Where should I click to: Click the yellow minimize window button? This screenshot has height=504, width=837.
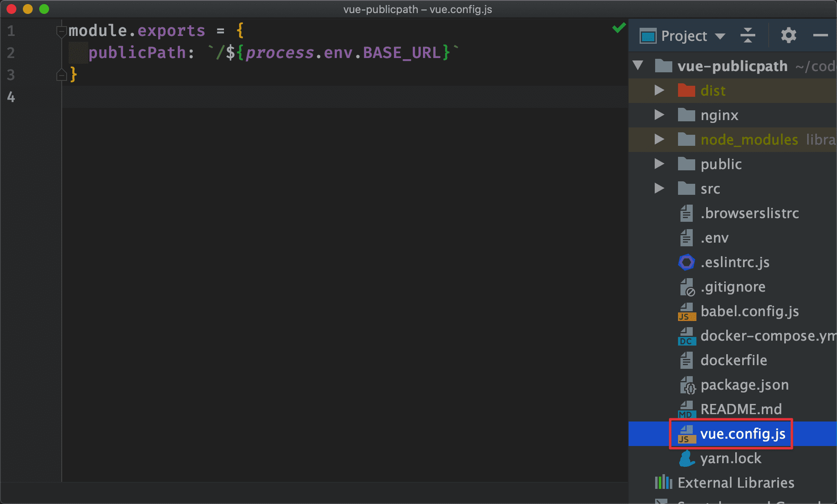click(x=28, y=9)
